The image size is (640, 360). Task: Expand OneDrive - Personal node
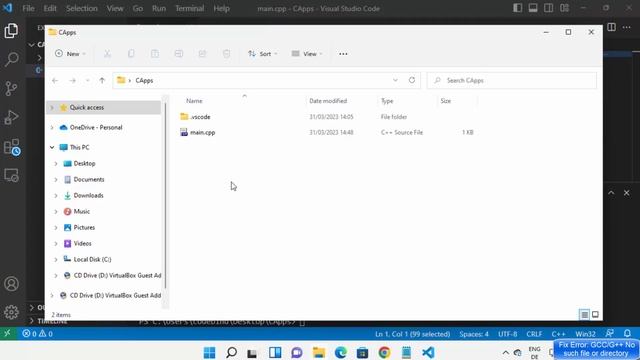click(x=52, y=127)
